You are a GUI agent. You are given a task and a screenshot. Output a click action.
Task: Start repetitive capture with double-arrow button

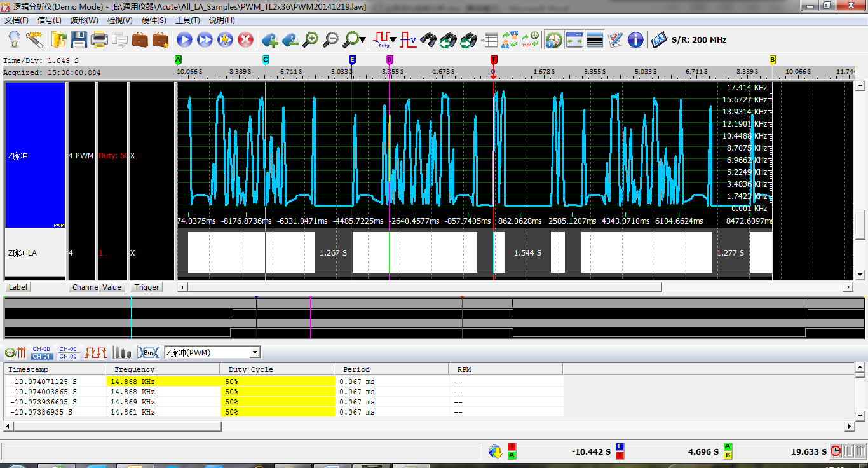pos(205,40)
